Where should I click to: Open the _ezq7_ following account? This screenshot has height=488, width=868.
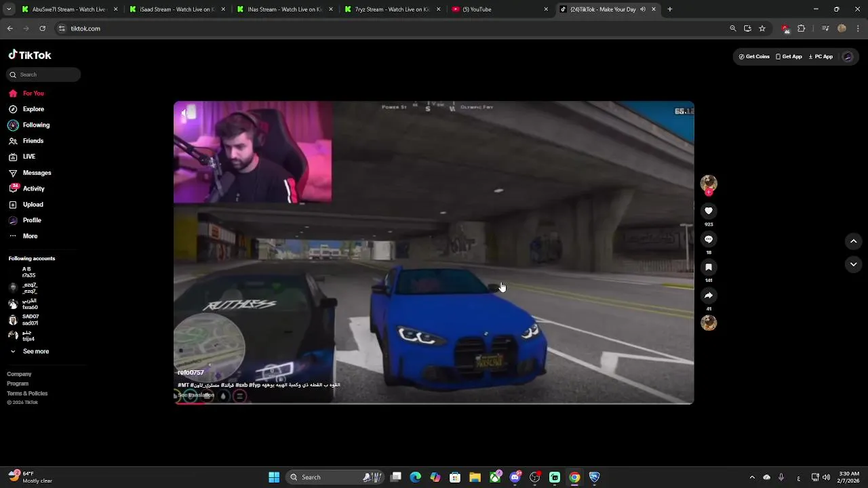(x=24, y=288)
